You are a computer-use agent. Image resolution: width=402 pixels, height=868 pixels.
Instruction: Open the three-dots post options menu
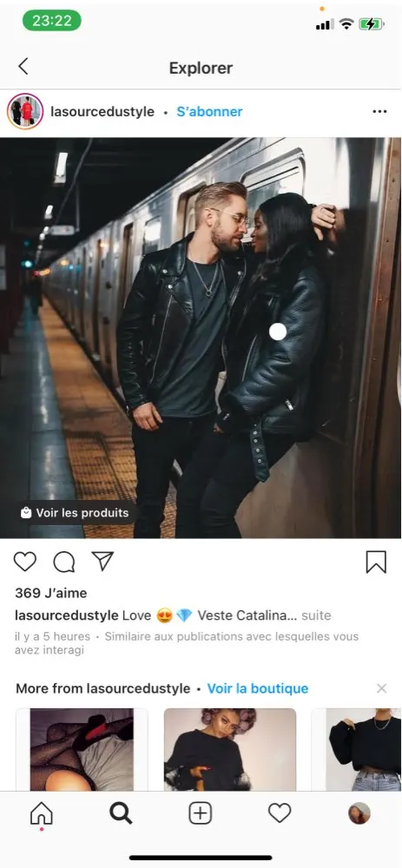[379, 112]
